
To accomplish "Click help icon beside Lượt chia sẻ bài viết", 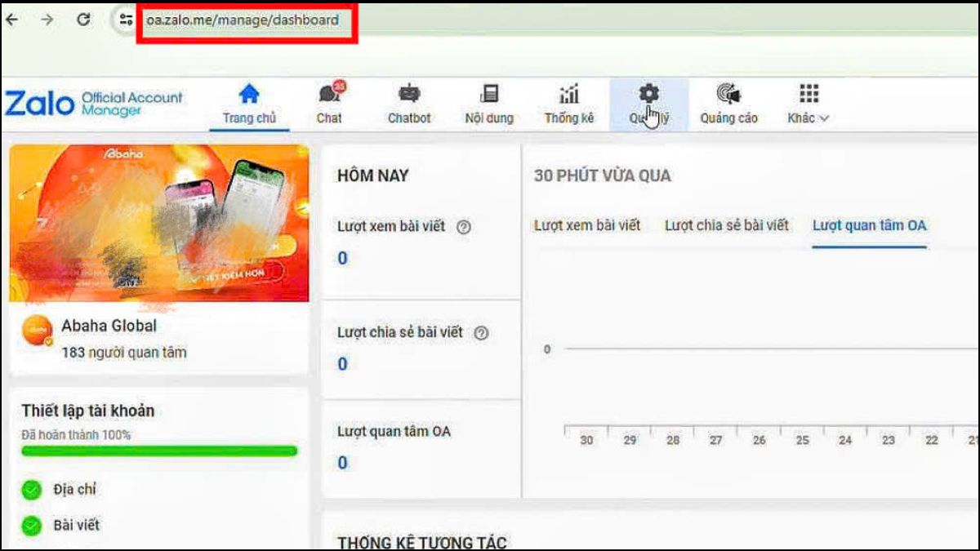I will tap(481, 333).
